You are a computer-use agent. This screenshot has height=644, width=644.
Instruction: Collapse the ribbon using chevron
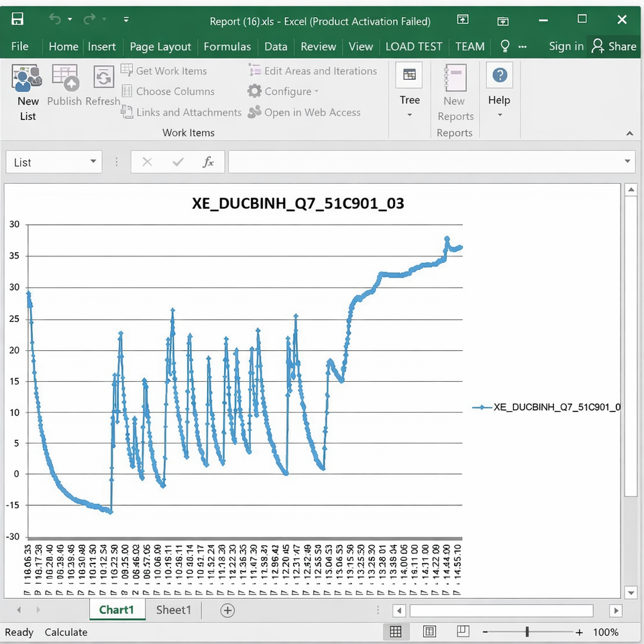[x=629, y=133]
